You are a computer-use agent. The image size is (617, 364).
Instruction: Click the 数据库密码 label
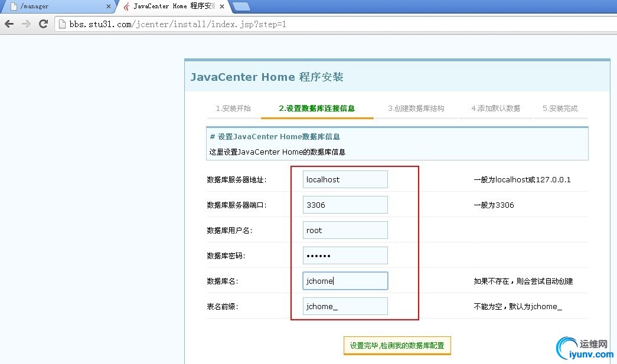[226, 256]
